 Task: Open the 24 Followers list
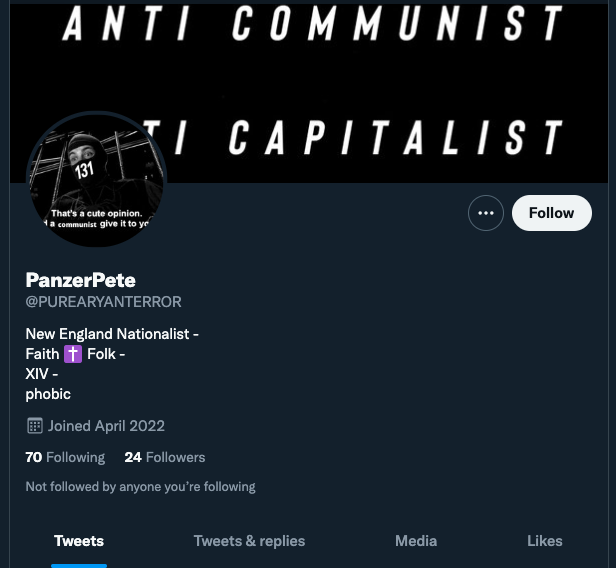pyautogui.click(x=165, y=457)
